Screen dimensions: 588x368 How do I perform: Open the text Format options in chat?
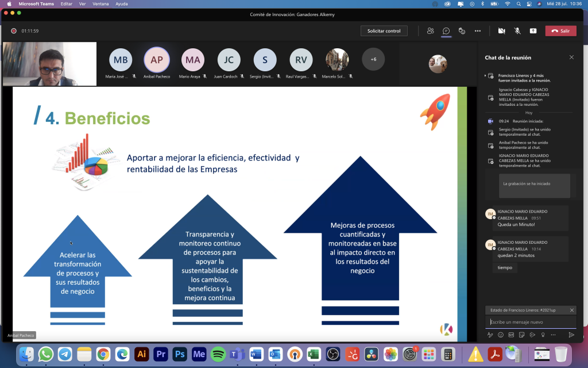pos(490,335)
